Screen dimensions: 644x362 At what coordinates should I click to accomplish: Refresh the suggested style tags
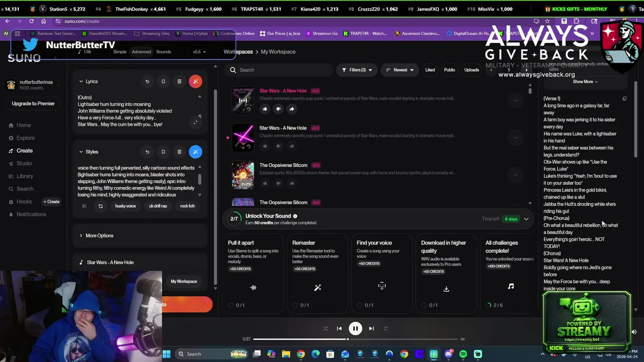point(101,206)
